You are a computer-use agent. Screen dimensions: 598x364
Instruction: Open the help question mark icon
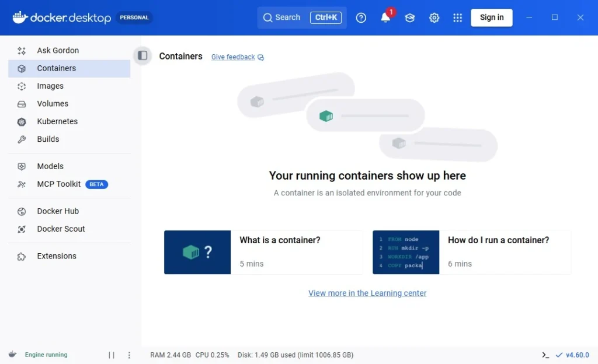(x=361, y=17)
